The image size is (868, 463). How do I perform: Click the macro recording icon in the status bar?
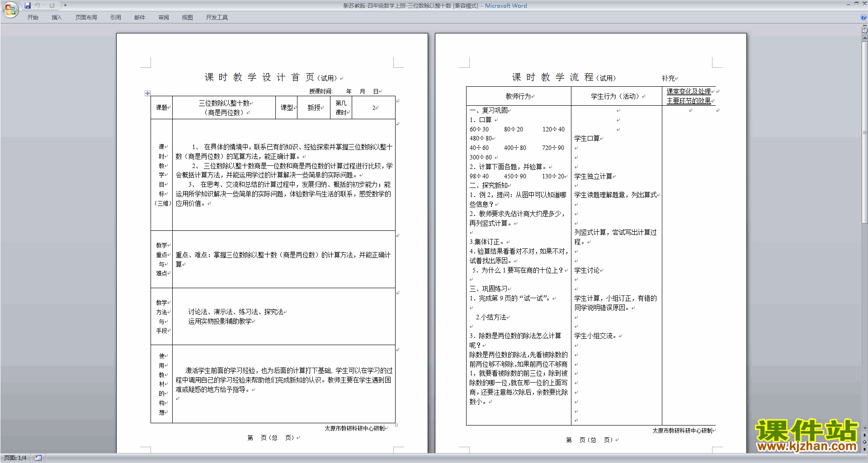pos(38,458)
